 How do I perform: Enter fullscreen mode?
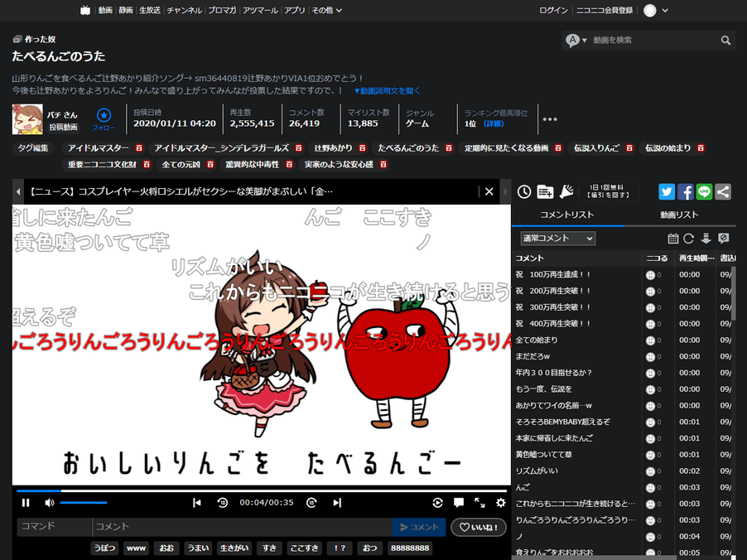[x=480, y=502]
